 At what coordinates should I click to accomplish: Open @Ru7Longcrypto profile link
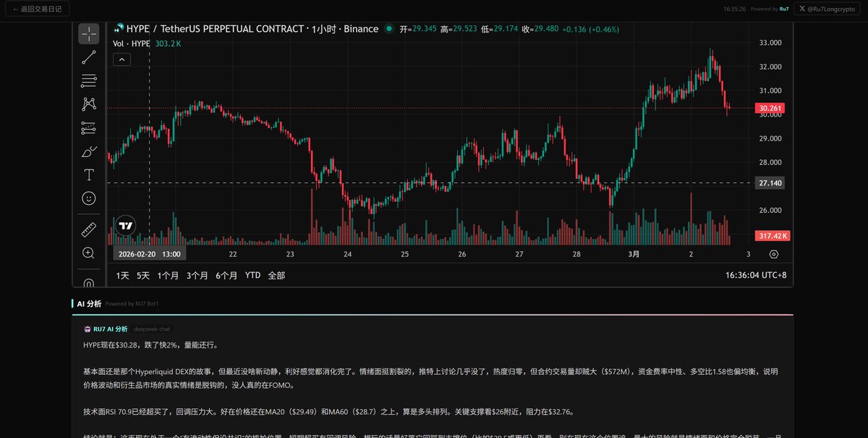827,9
